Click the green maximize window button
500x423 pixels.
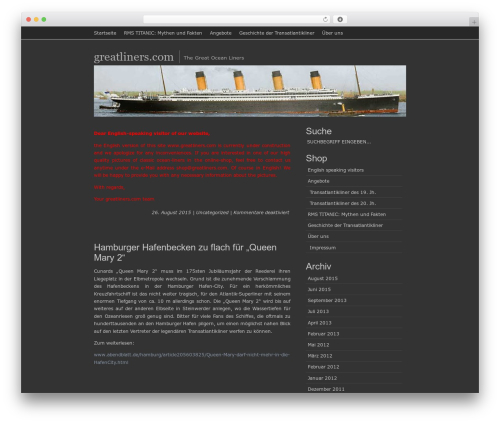(x=44, y=19)
